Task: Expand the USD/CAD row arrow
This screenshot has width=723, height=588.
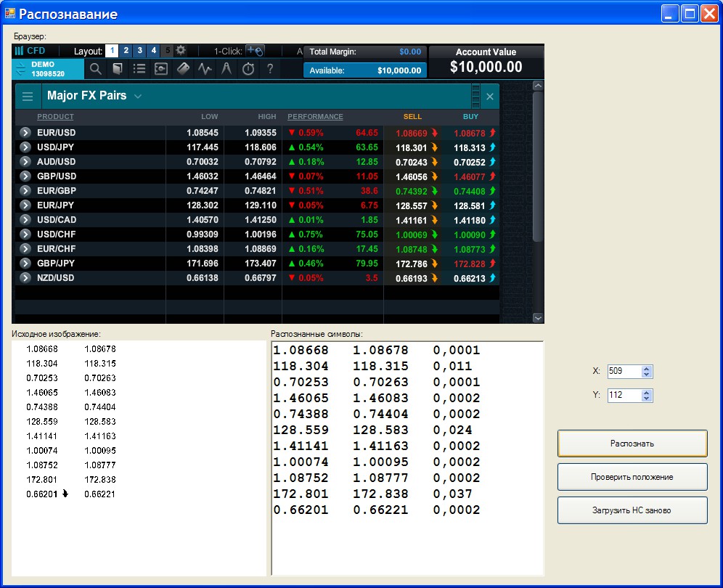Action: 25,220
